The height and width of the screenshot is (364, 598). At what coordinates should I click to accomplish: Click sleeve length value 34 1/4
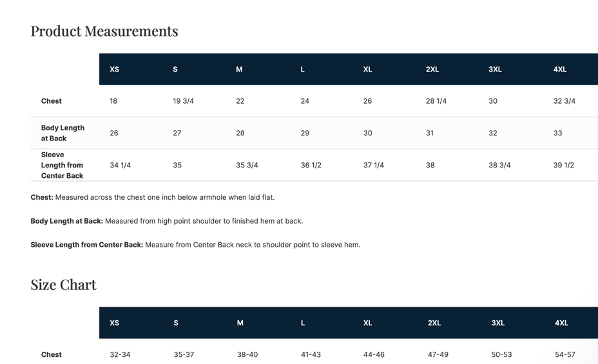pos(120,166)
